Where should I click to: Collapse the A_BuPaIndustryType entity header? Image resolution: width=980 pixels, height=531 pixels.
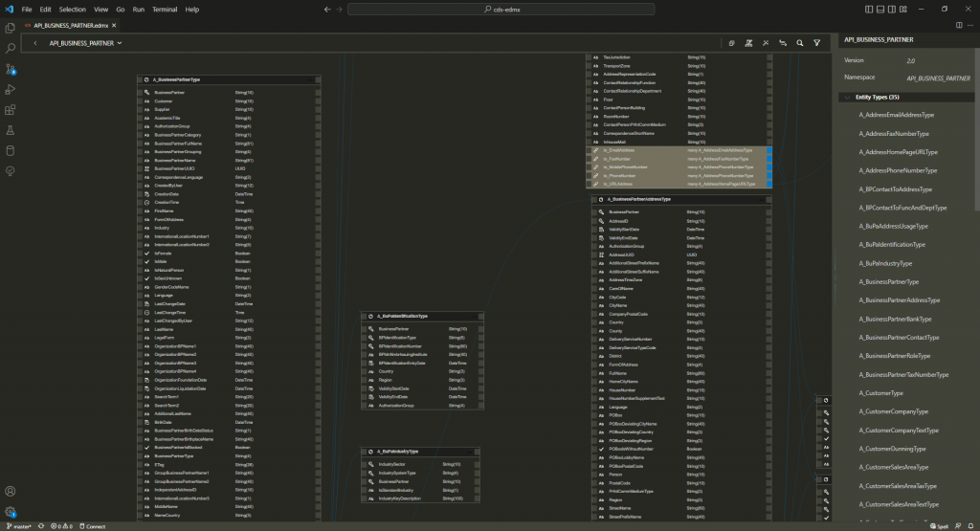(470, 451)
